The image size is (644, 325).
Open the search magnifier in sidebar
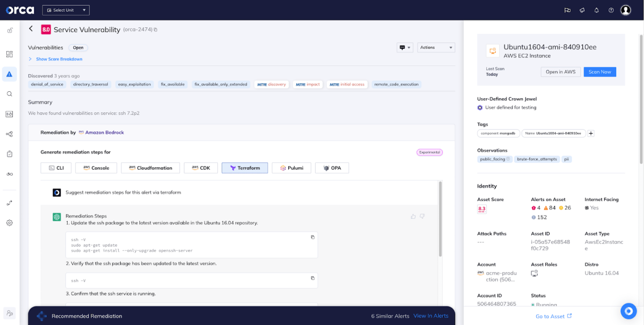[x=9, y=93]
